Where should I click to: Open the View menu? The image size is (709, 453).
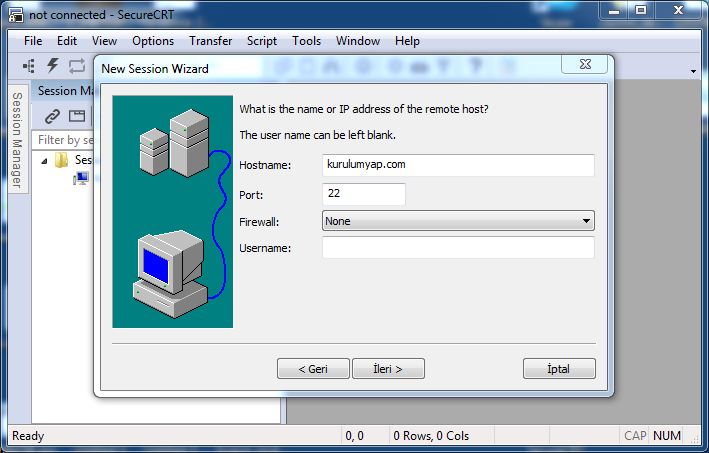click(x=104, y=41)
